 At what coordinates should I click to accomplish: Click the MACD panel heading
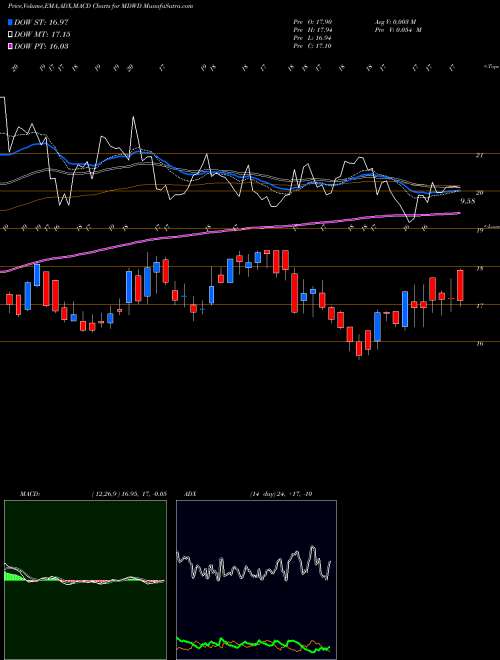pos(29,494)
